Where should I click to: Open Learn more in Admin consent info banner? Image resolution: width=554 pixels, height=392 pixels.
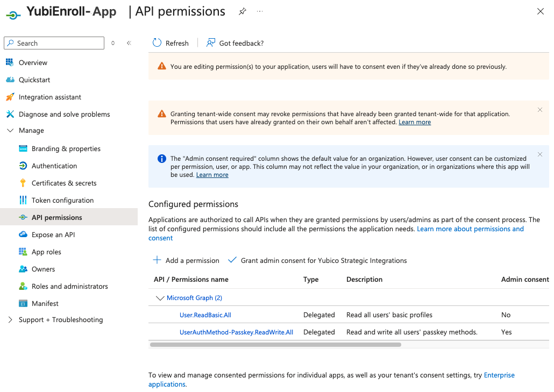click(x=212, y=175)
